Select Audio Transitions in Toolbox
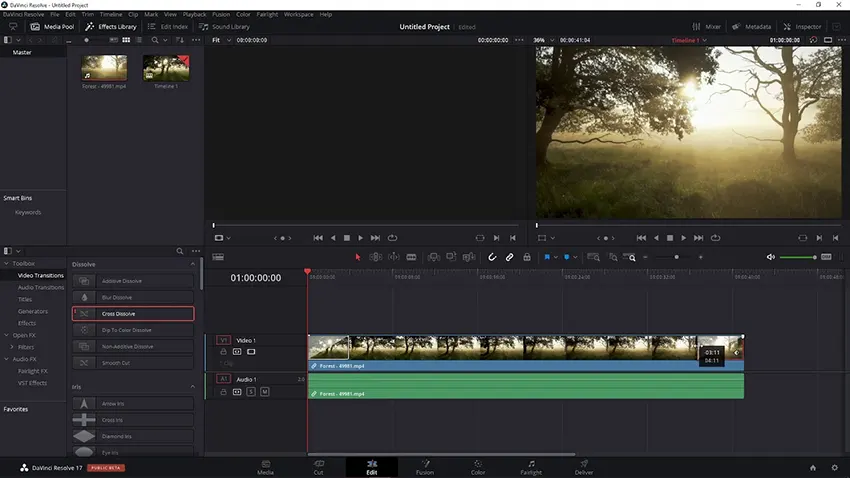Viewport: 850px width, 478px height. (41, 287)
